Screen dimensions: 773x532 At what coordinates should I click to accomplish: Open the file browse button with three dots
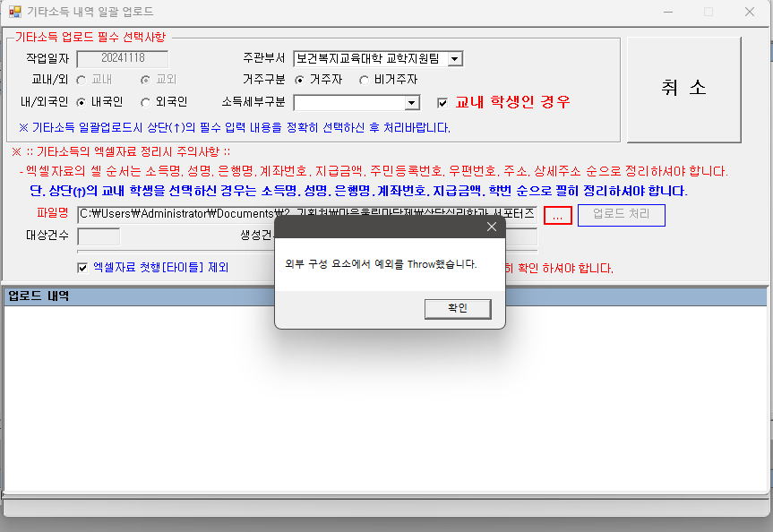[x=557, y=216]
